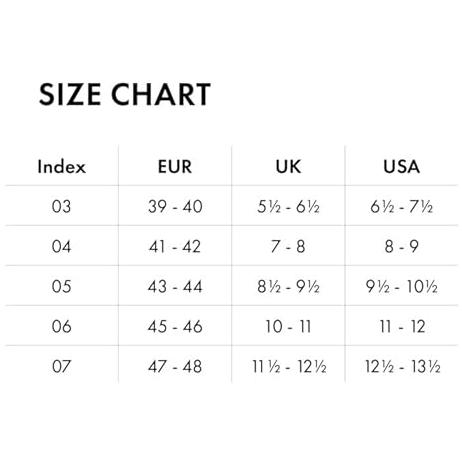The height and width of the screenshot is (462, 462).
Task: Select EUR size 45 - 46 cell
Action: tap(175, 326)
